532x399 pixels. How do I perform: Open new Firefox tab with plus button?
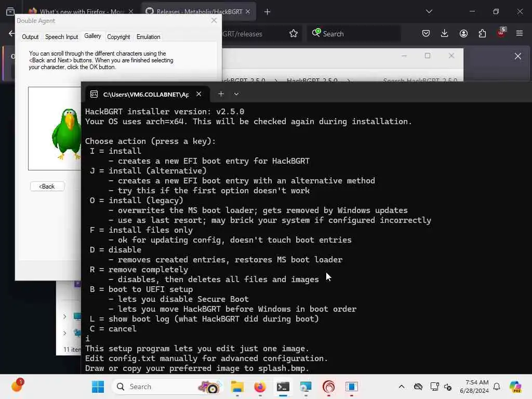click(267, 12)
